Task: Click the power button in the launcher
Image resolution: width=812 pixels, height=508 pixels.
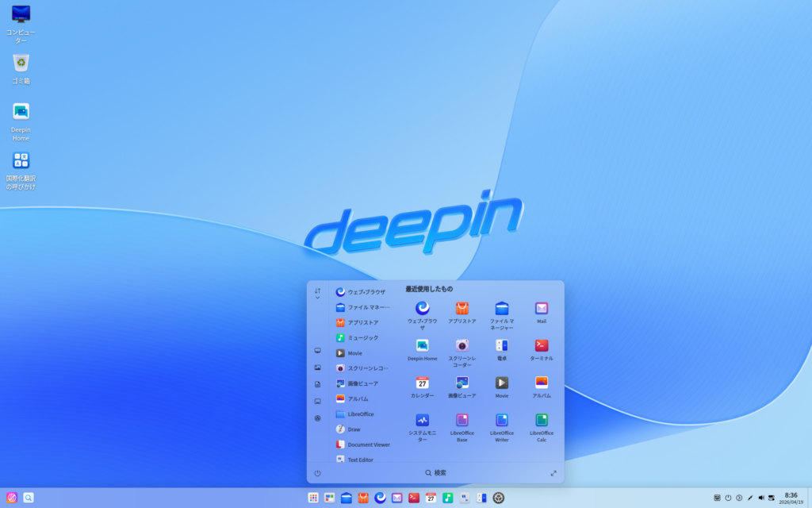Action: tap(317, 473)
